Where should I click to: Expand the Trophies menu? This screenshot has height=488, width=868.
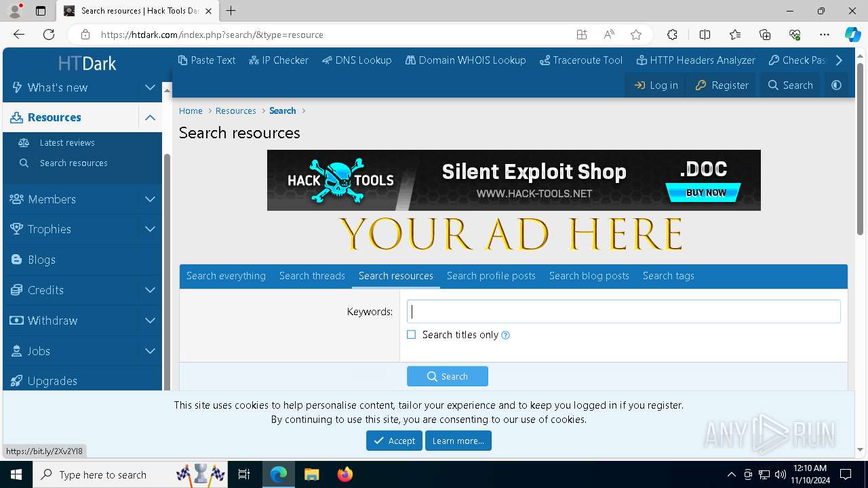[x=150, y=229]
